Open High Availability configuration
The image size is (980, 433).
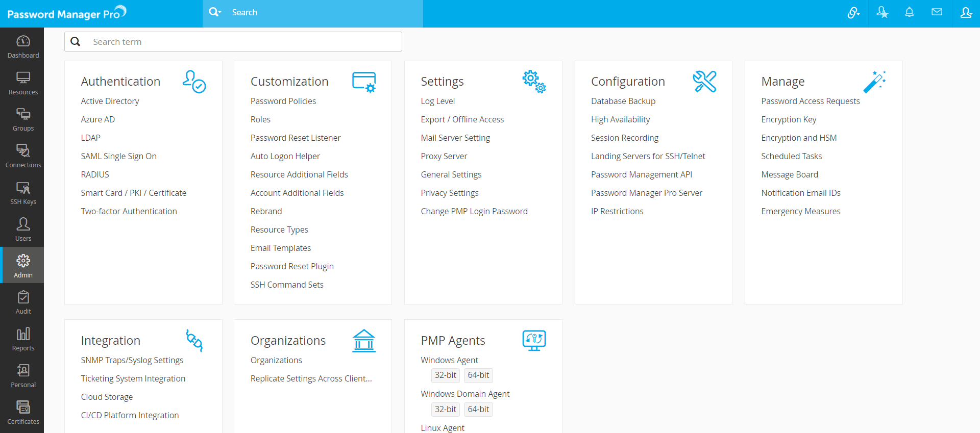tap(621, 119)
